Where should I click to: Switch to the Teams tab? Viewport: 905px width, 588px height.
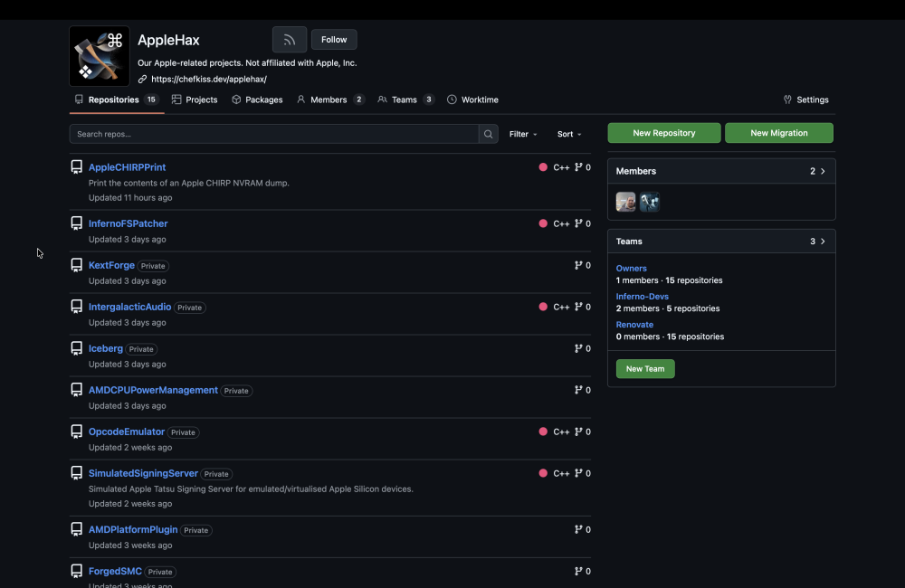[405, 100]
